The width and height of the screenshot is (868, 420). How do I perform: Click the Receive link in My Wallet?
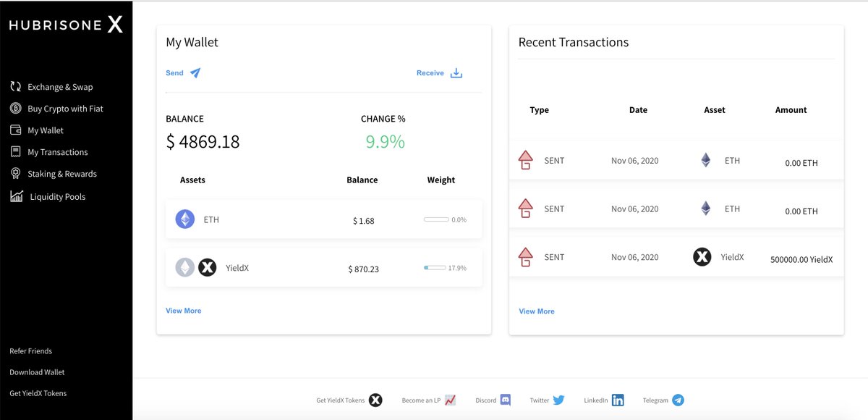430,73
